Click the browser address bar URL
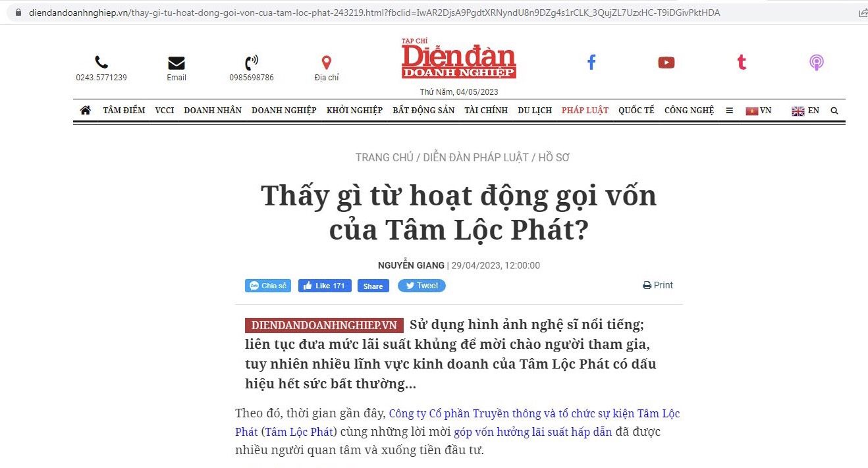 (x=374, y=13)
